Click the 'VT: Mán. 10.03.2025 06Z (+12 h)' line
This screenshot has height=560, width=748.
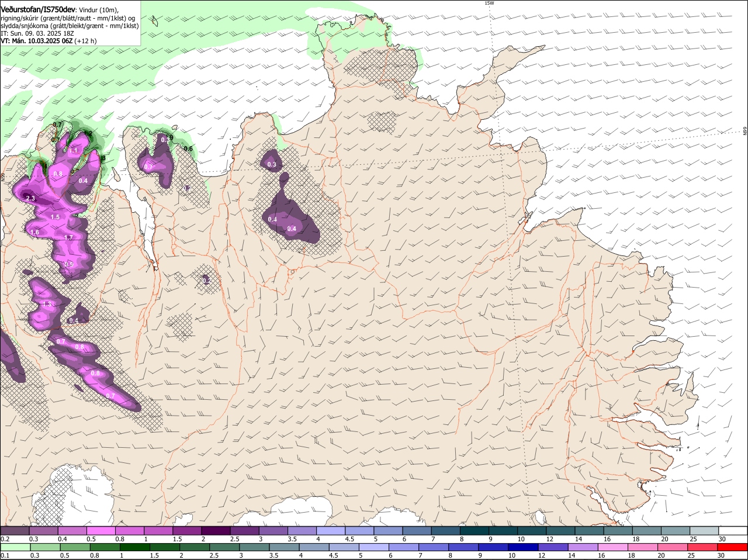click(49, 41)
